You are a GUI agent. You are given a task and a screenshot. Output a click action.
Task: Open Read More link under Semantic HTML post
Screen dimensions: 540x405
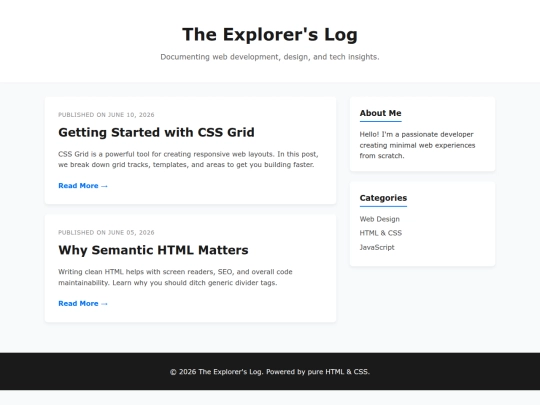tap(83, 303)
